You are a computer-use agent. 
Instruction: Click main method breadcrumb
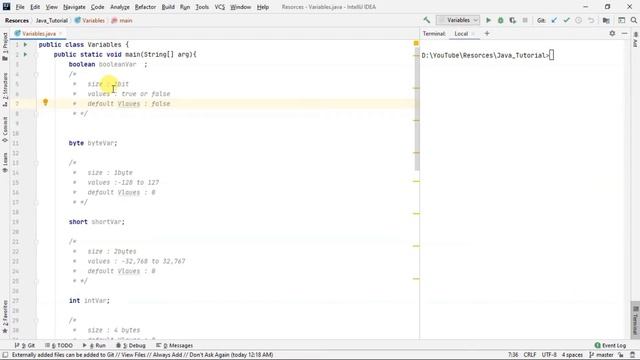coord(122,20)
